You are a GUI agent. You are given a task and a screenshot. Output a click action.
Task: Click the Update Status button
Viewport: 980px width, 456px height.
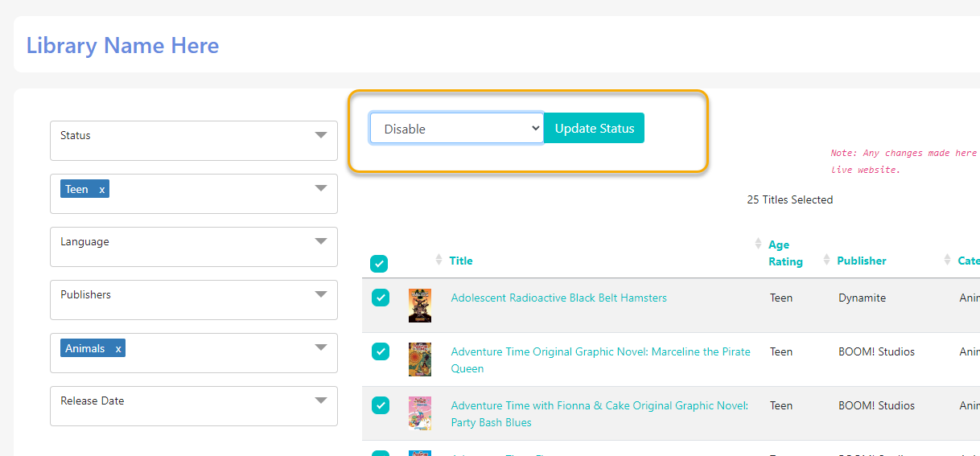(x=595, y=128)
